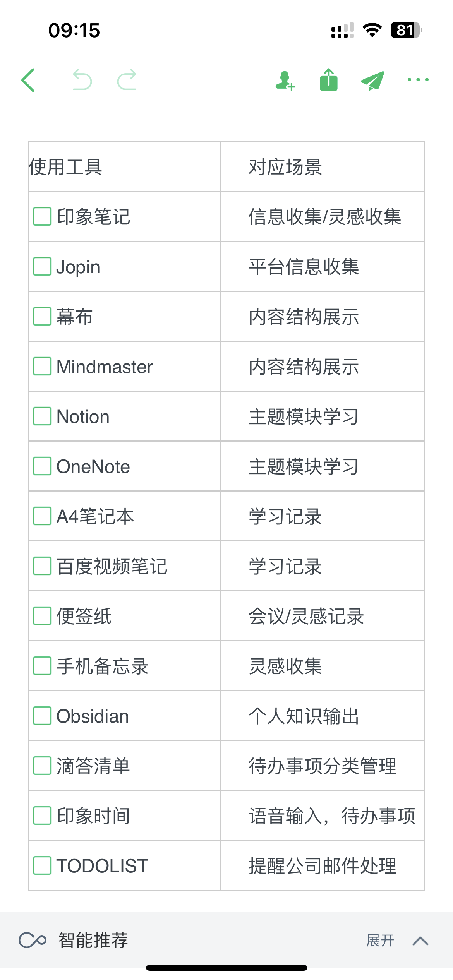Image resolution: width=453 pixels, height=980 pixels.
Task: Tap the back arrow icon
Action: [28, 80]
